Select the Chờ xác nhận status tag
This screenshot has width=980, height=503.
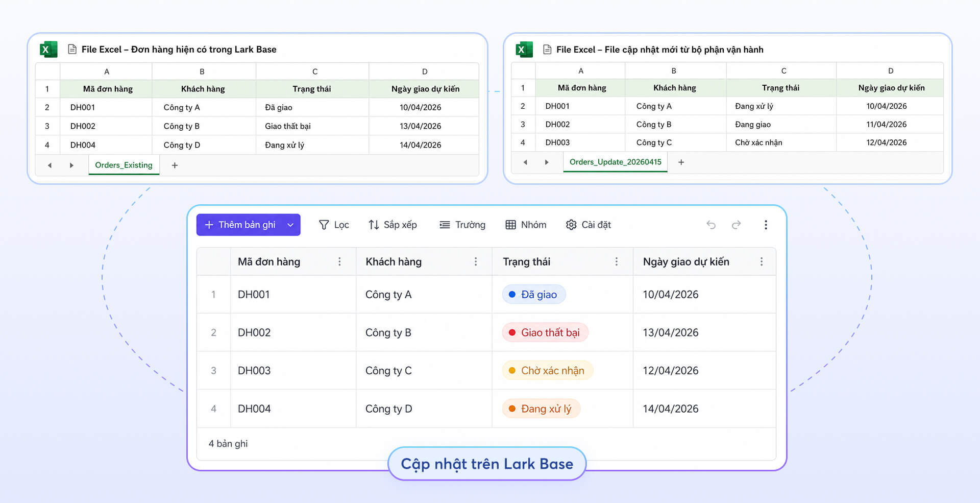click(x=548, y=371)
